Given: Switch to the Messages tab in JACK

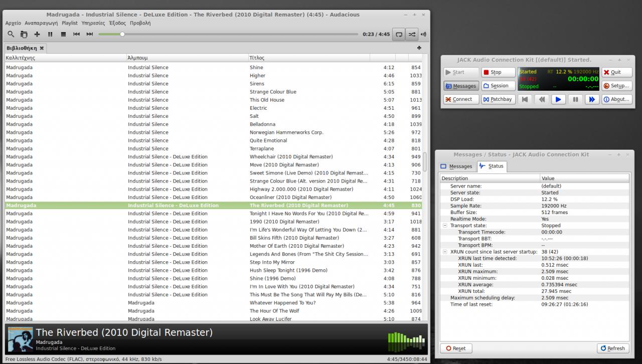Looking at the screenshot, I should coord(456,166).
